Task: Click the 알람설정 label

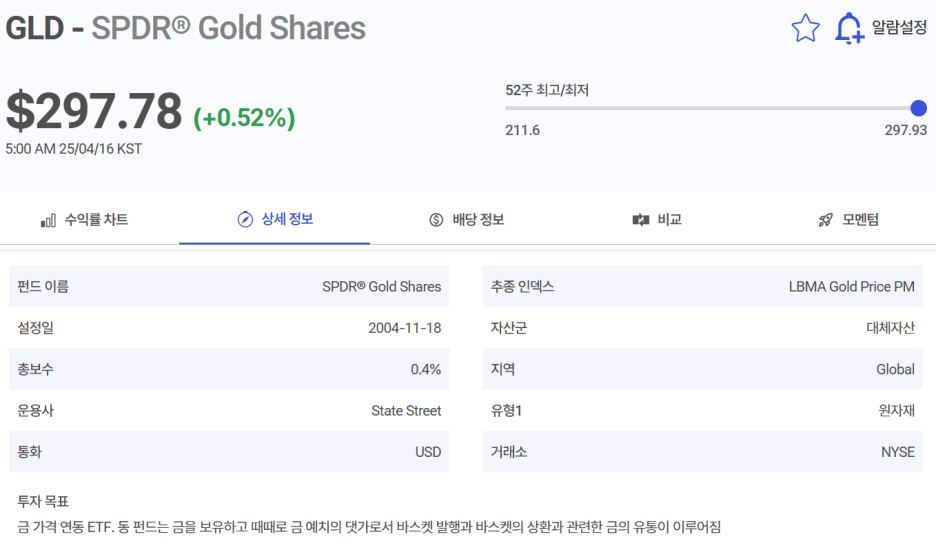Action: click(x=899, y=27)
